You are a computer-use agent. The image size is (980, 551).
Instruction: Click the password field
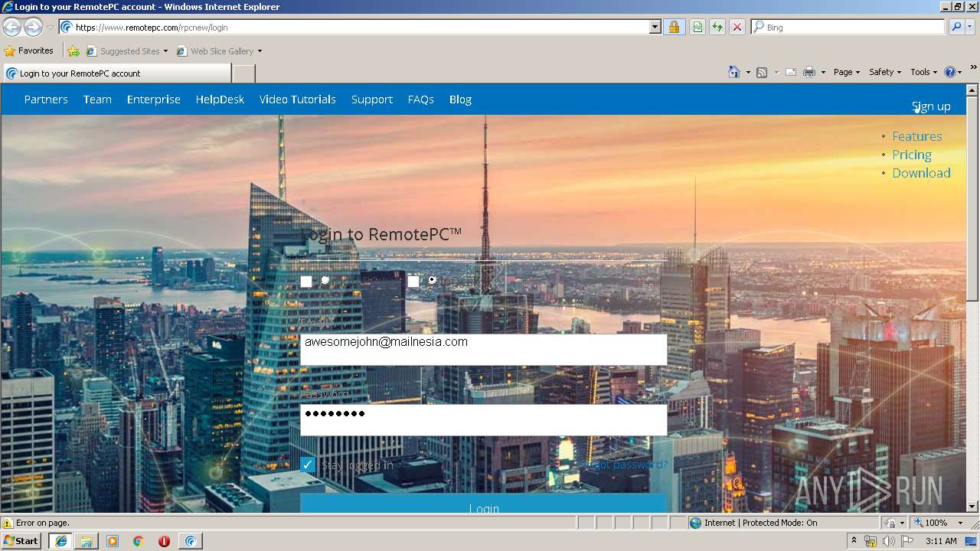483,419
